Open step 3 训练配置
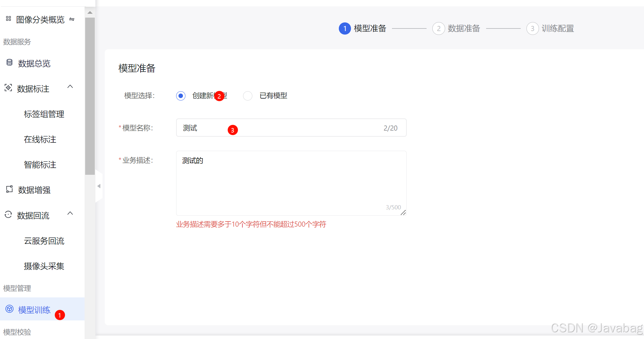This screenshot has height=339, width=644. (x=533, y=28)
